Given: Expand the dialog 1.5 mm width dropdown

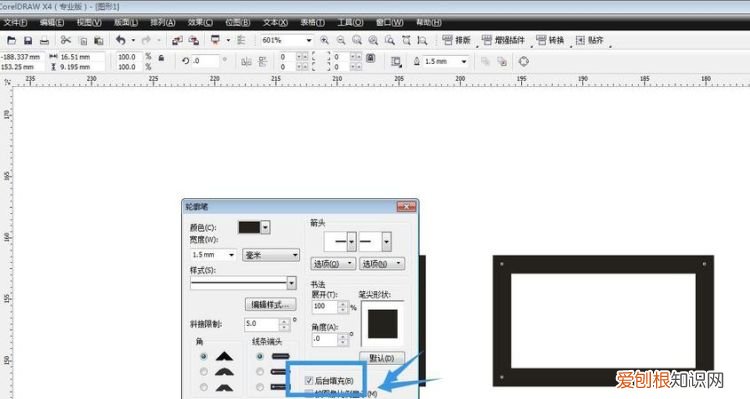Looking at the screenshot, I should click(x=231, y=255).
